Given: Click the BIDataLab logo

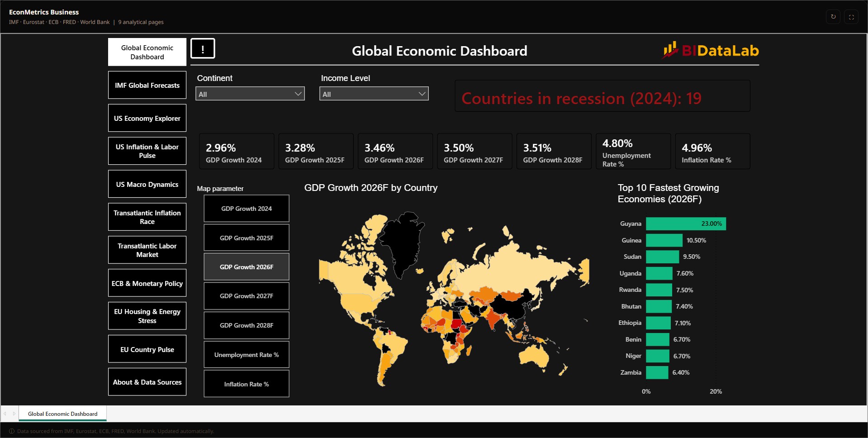Looking at the screenshot, I should 711,50.
